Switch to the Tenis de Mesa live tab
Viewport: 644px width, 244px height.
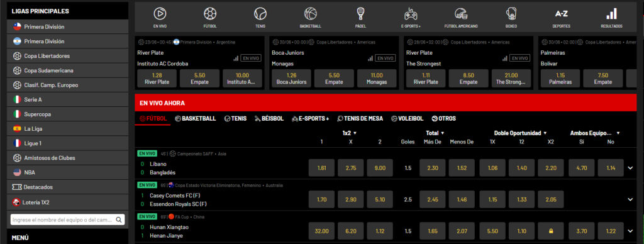[360, 118]
